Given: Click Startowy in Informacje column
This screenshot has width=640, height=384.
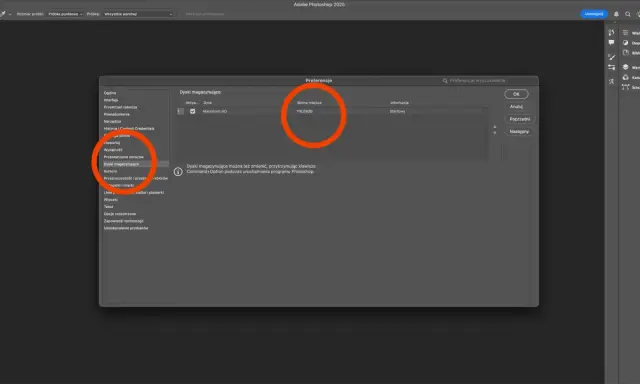Looking at the screenshot, I should (398, 111).
